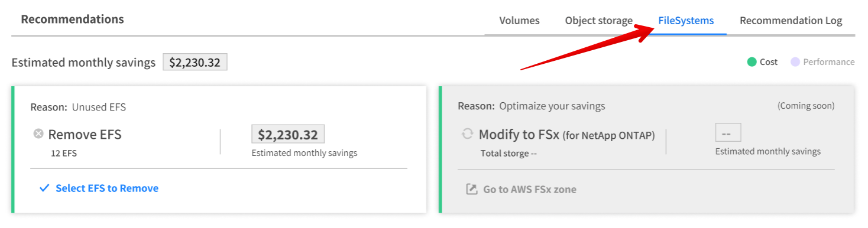Select the FileSystems tab
This screenshot has height=228, width=868.
pos(686,21)
